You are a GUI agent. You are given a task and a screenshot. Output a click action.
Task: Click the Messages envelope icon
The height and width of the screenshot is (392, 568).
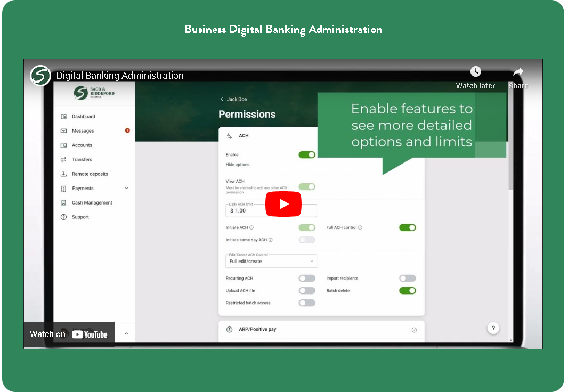[x=63, y=130]
